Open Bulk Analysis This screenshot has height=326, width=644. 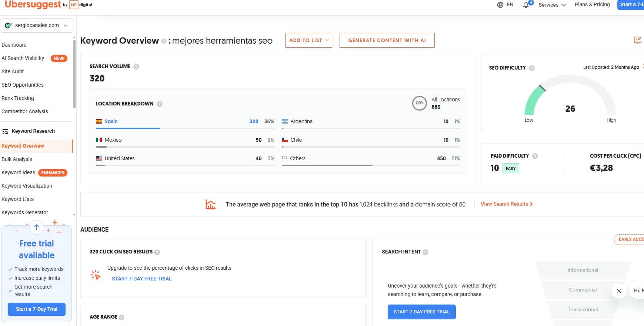coord(17,159)
